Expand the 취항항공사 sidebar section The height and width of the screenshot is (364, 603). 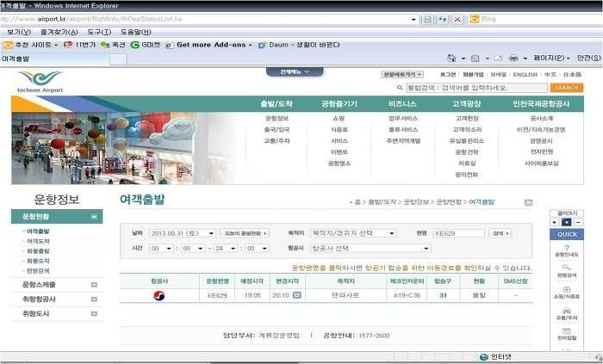pyautogui.click(x=94, y=299)
